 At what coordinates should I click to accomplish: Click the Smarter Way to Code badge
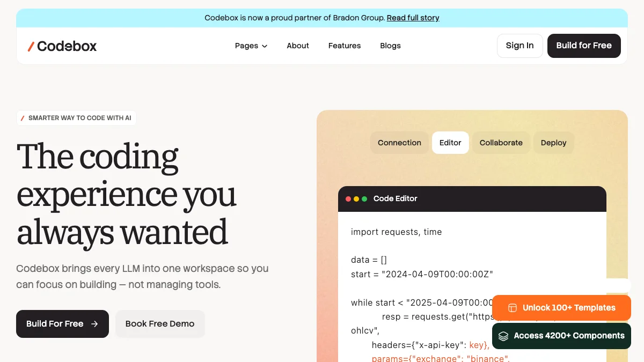click(x=76, y=118)
